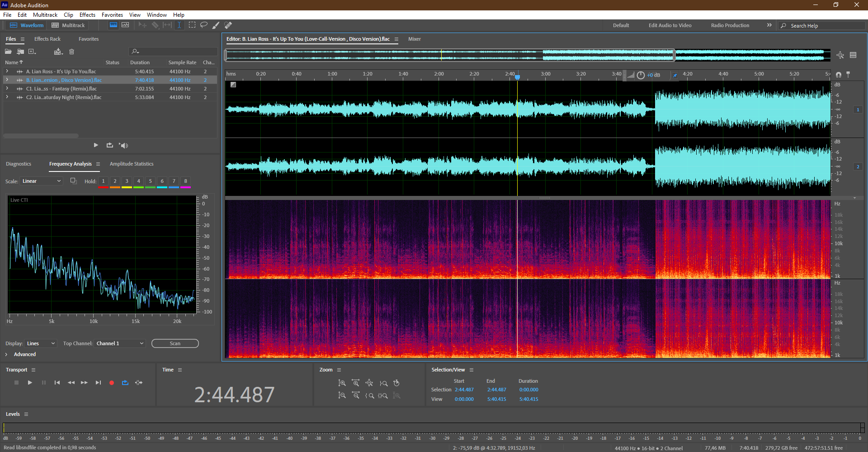The width and height of the screenshot is (868, 452).
Task: Click the marker pin icon by timeline
Action: tap(848, 75)
